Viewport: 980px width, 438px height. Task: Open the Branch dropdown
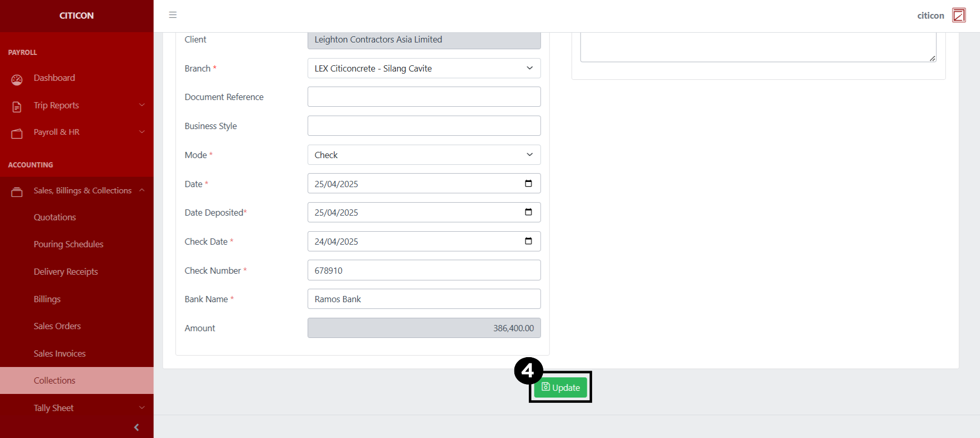(424, 68)
